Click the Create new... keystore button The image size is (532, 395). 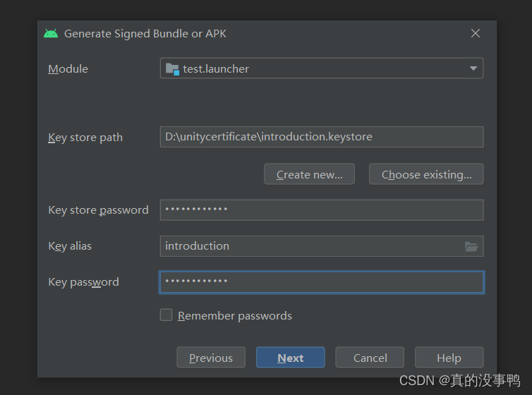click(x=310, y=174)
